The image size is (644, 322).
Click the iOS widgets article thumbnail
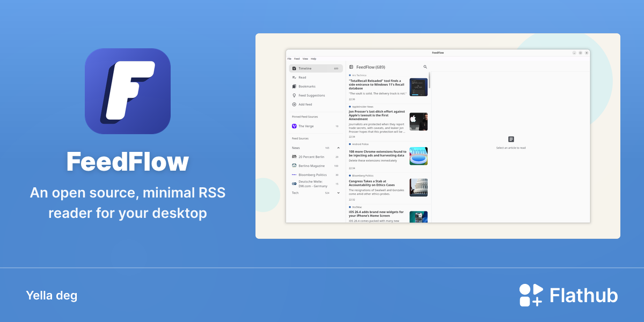click(419, 217)
